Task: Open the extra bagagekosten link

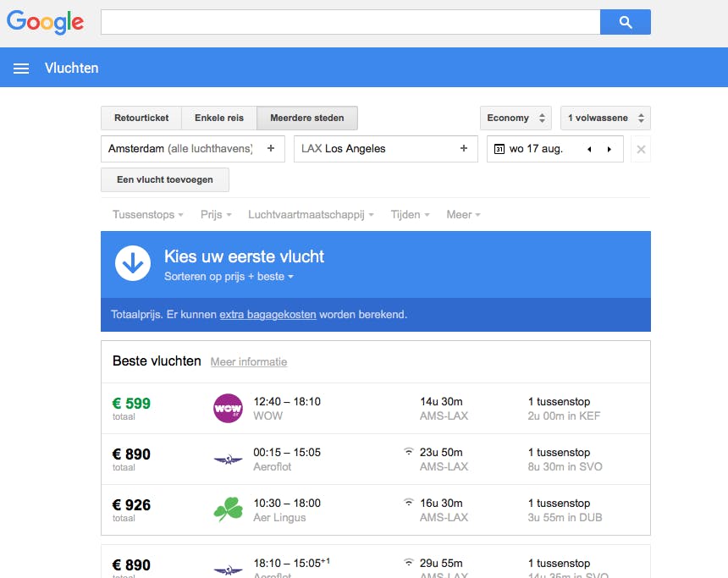Action: [267, 315]
